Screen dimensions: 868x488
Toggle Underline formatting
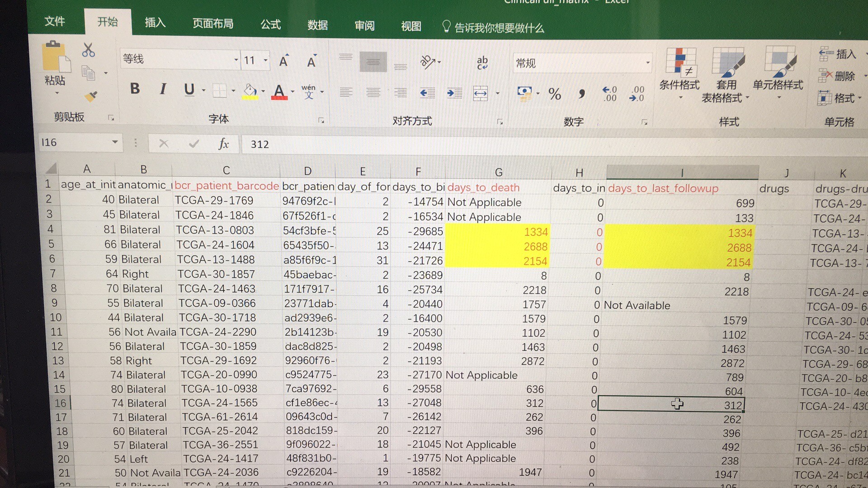coord(189,89)
